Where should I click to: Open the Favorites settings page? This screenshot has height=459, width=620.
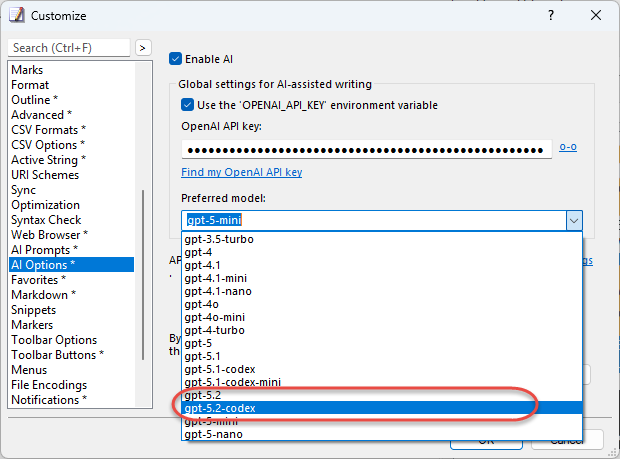(72, 280)
